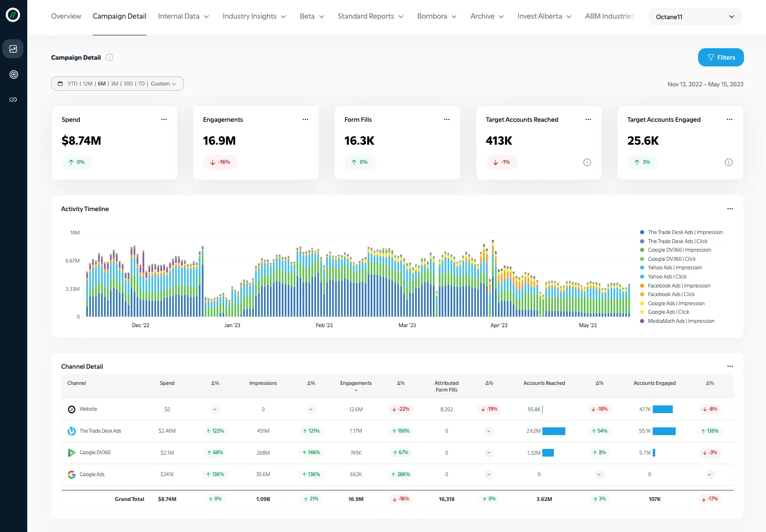766x532 pixels.
Task: Expand the Industry Insights menu
Action: (254, 16)
